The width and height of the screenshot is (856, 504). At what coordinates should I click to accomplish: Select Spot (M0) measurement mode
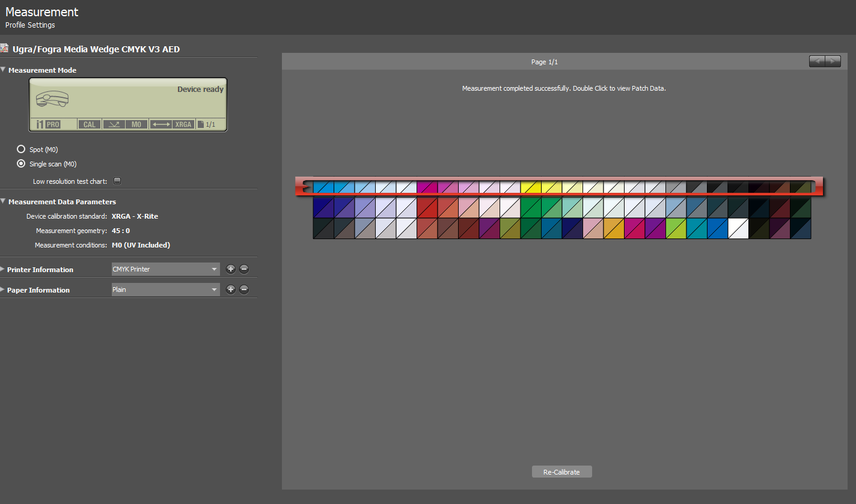tap(21, 150)
